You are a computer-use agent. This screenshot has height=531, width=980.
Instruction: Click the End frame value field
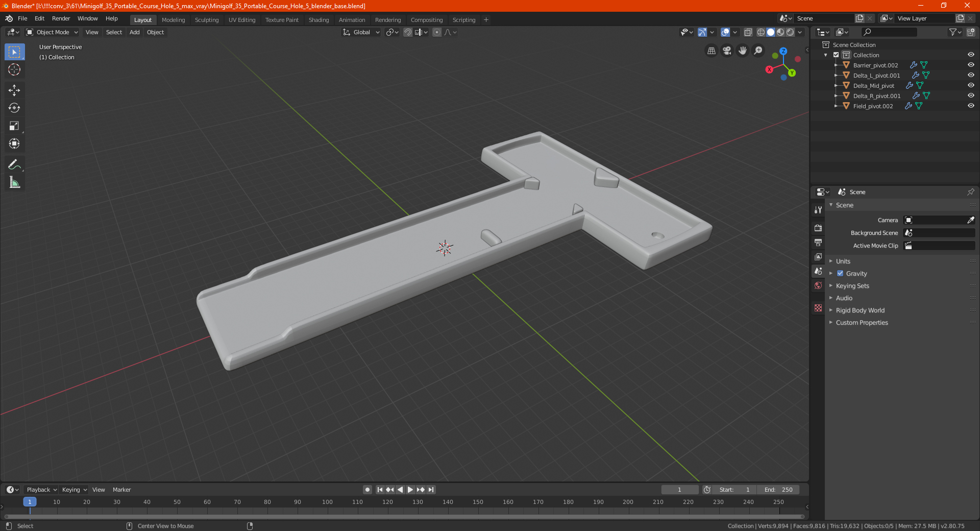tap(778, 490)
